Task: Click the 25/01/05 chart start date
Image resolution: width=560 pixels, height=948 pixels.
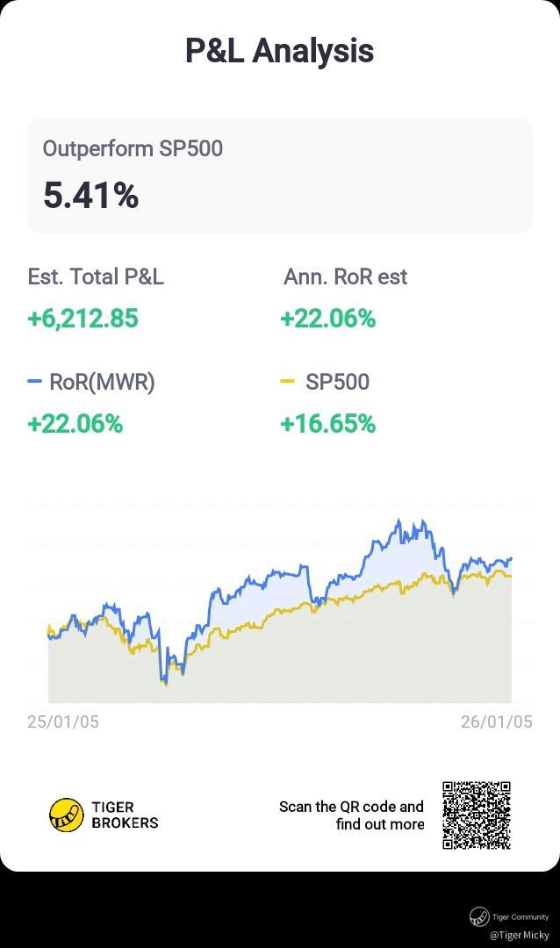Action: (x=63, y=722)
